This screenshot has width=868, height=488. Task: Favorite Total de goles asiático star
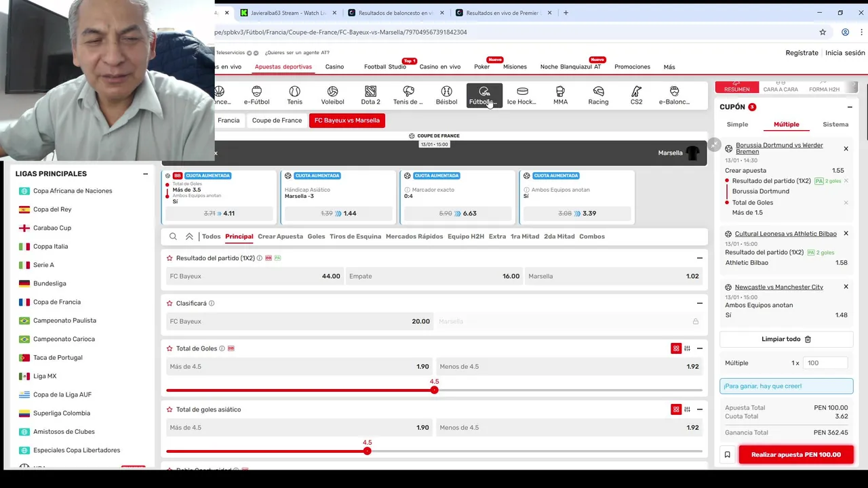(170, 409)
